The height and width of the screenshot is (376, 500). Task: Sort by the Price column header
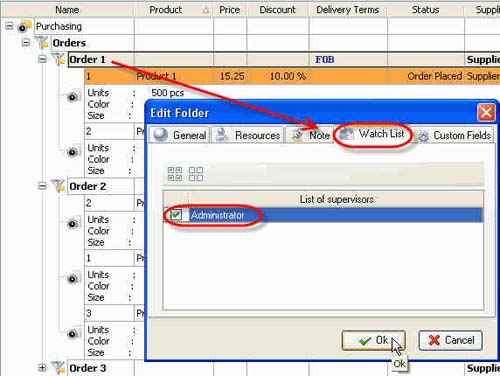pos(230,10)
